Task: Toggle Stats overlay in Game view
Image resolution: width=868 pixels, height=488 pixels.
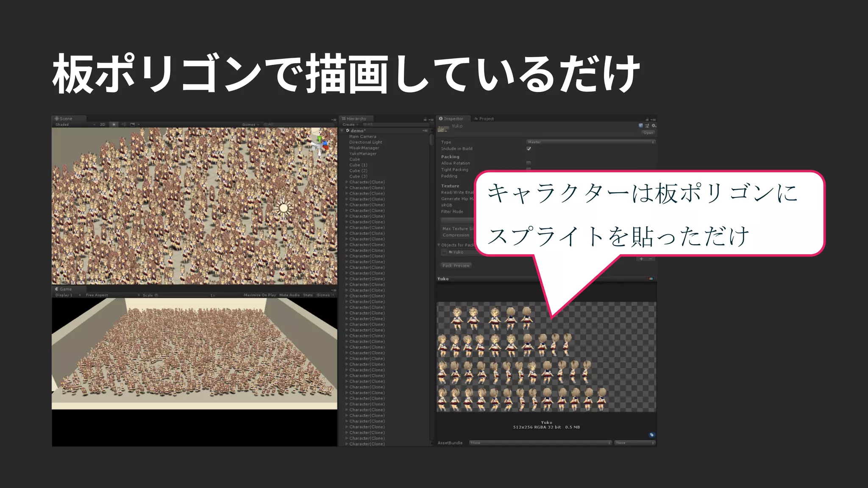Action: click(x=308, y=295)
